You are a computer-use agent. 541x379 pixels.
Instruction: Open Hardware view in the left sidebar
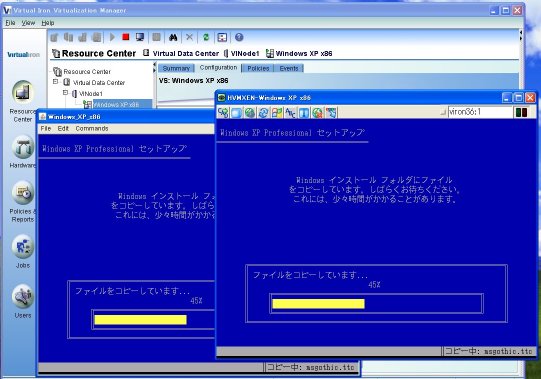pyautogui.click(x=23, y=152)
